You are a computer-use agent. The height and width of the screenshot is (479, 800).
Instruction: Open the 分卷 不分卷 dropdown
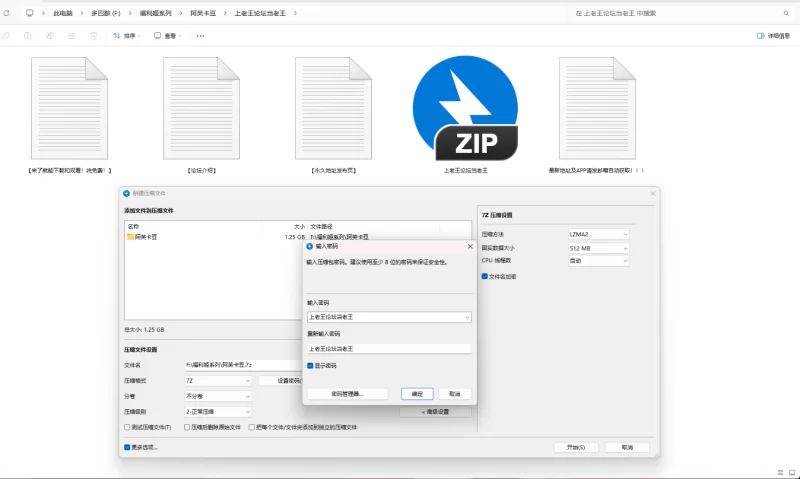(x=218, y=396)
